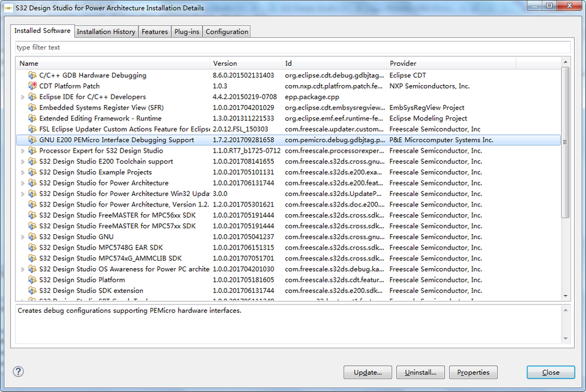Click the OS Awareness for Power PC icon
The height and width of the screenshot is (392, 586).
coord(32,269)
